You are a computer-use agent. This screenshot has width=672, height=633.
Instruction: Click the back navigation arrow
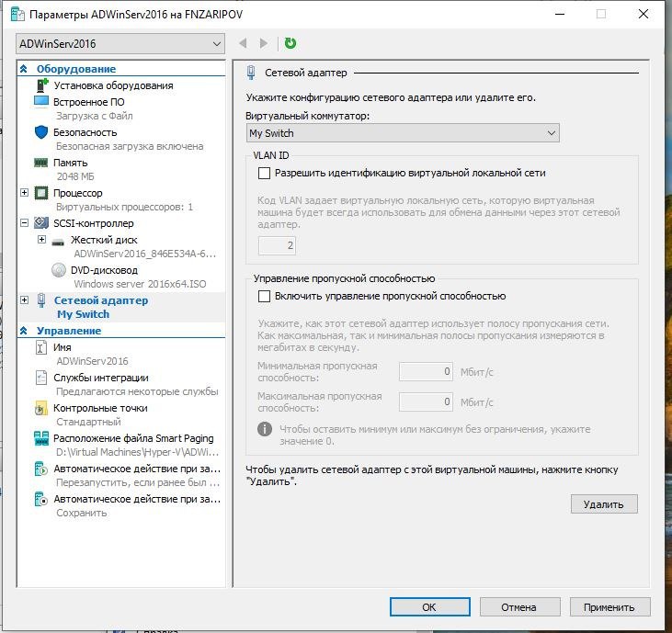[243, 43]
